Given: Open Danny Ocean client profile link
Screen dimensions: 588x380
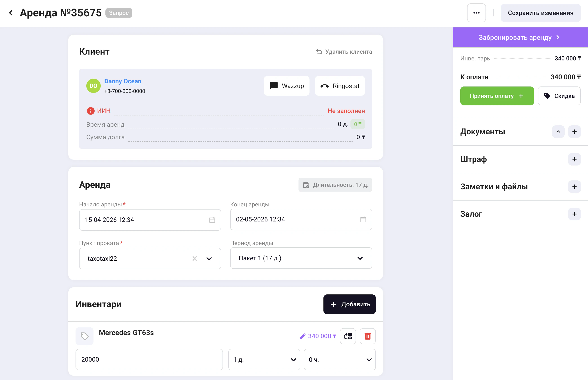Looking at the screenshot, I should coord(123,81).
